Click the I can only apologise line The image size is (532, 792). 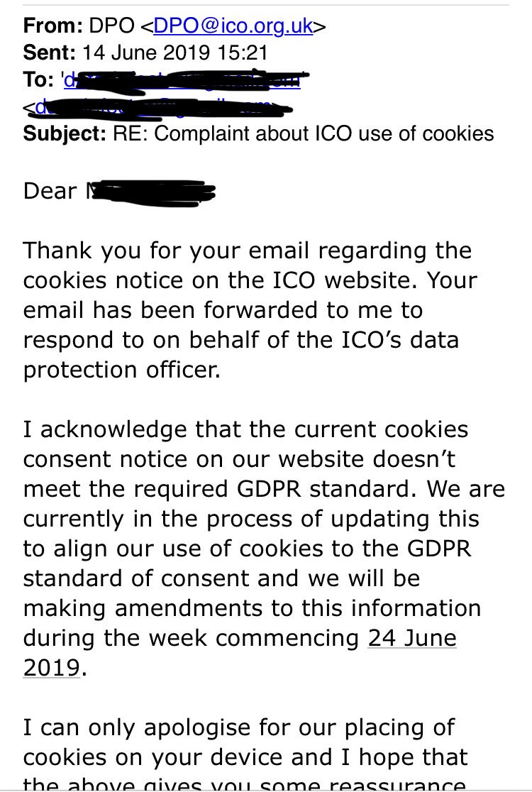[239, 727]
